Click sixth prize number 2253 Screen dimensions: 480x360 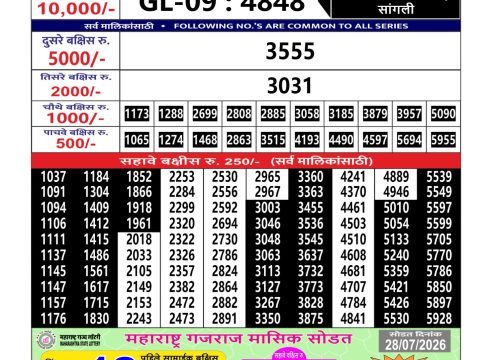(x=182, y=177)
